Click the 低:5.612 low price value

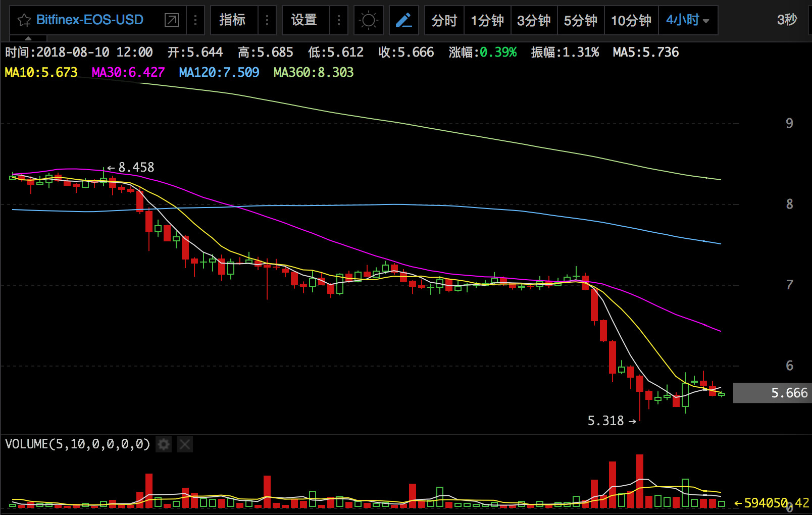point(336,52)
